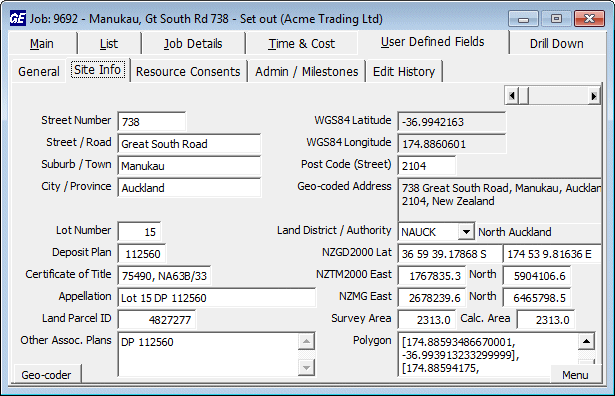Click the WGS84 Latitude field
Screen dimensions: 615x396
click(x=451, y=122)
